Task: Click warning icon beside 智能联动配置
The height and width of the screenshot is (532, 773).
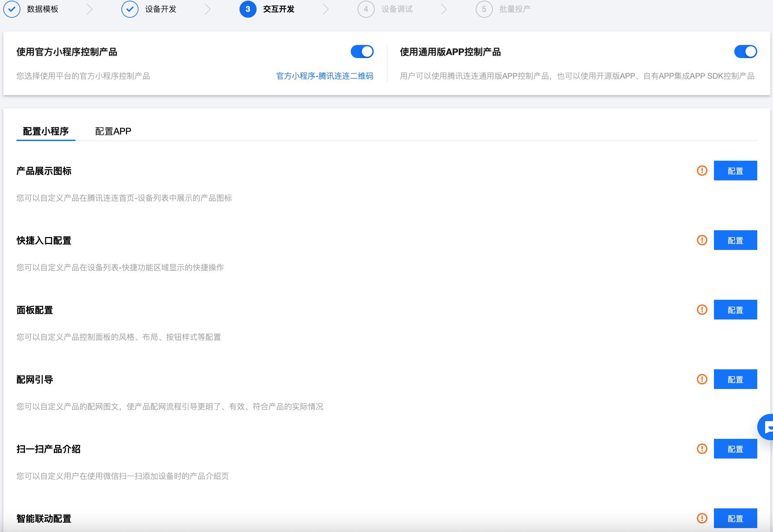Action: click(x=702, y=518)
